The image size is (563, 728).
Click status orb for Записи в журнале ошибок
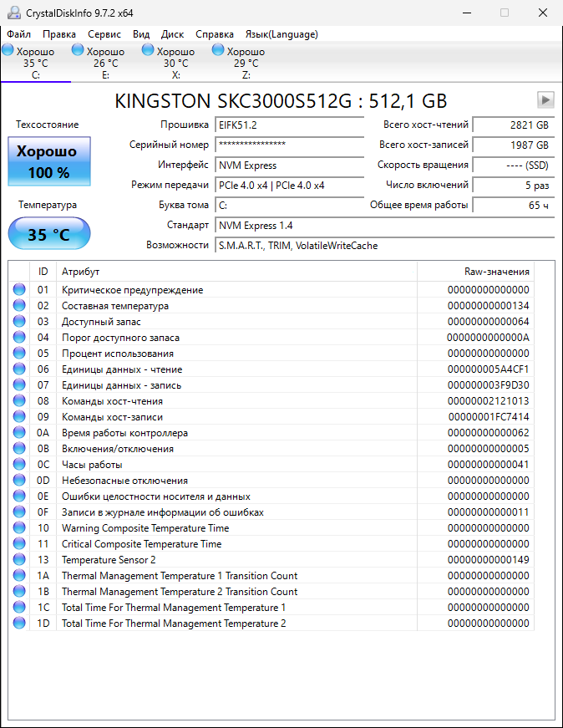point(19,512)
